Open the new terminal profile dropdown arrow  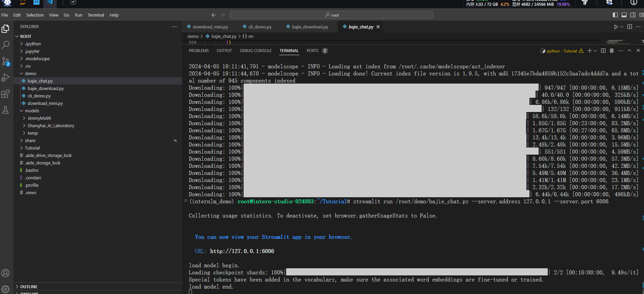coord(595,50)
